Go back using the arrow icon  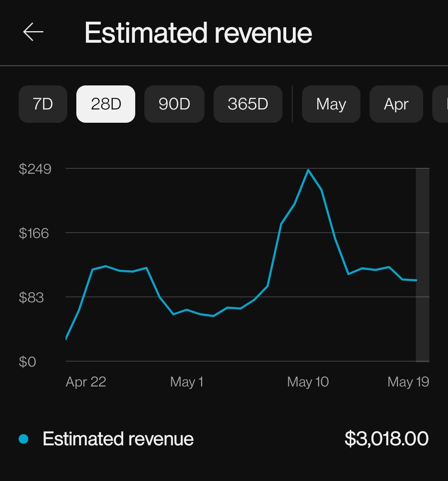pos(33,32)
